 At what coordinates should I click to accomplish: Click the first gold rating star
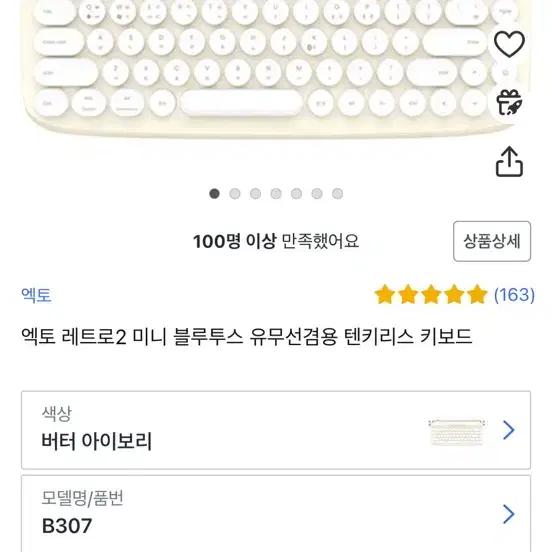[x=385, y=295]
